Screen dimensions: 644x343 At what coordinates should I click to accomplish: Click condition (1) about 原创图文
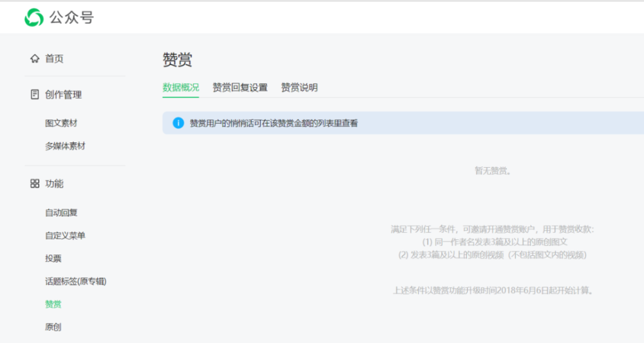[x=495, y=242]
